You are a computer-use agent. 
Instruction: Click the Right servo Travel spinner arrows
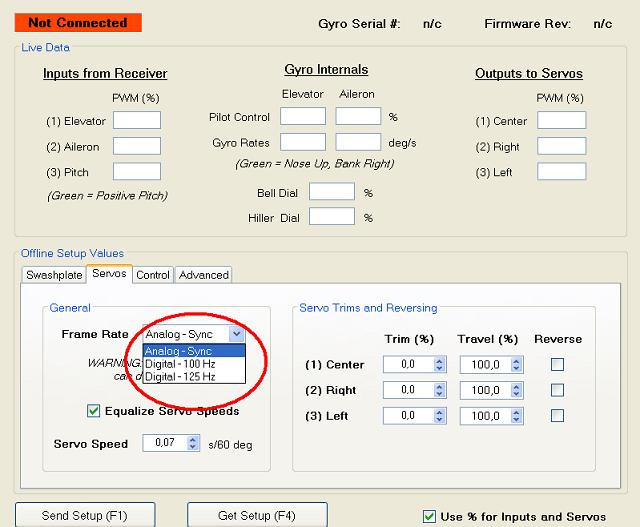(x=515, y=390)
